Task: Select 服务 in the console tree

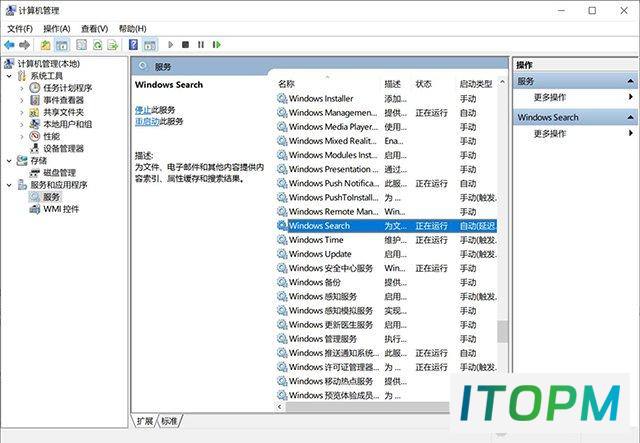Action: pos(51,197)
